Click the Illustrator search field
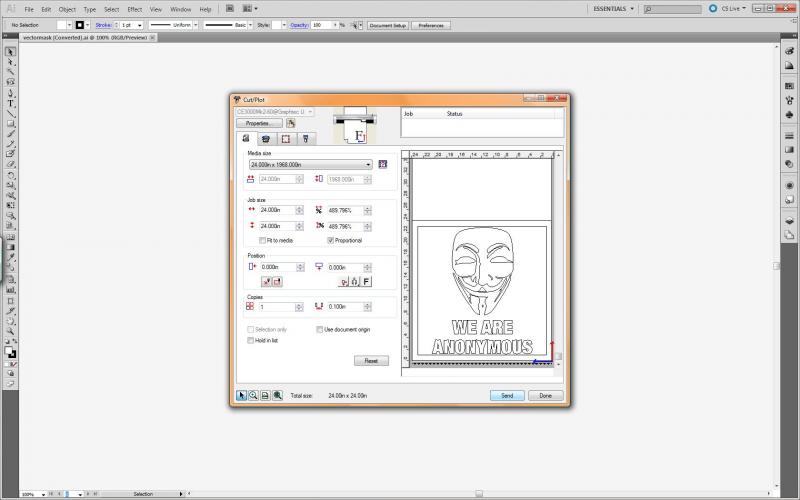The width and height of the screenshot is (800, 500). pyautogui.click(x=672, y=9)
